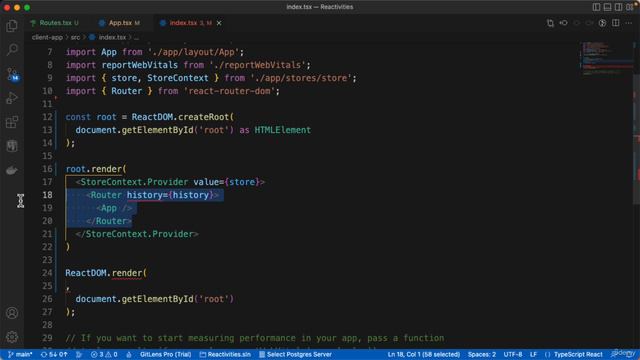Click the Open Changes editor icon
Viewport: 640px width, 360px height.
click(550, 23)
